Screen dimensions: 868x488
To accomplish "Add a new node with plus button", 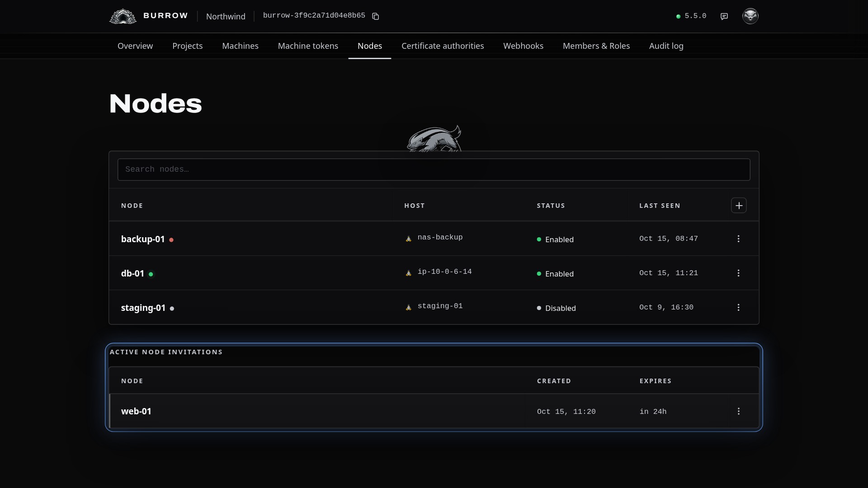I will coord(739,206).
